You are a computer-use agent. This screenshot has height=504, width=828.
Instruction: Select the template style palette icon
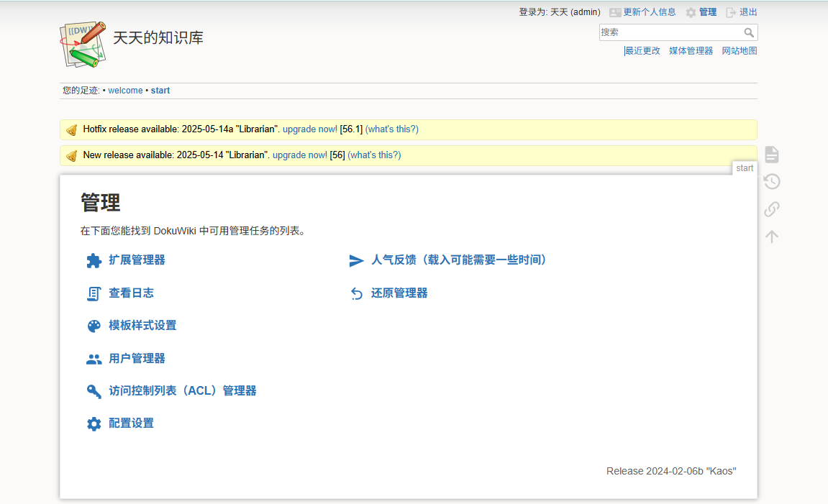click(94, 326)
